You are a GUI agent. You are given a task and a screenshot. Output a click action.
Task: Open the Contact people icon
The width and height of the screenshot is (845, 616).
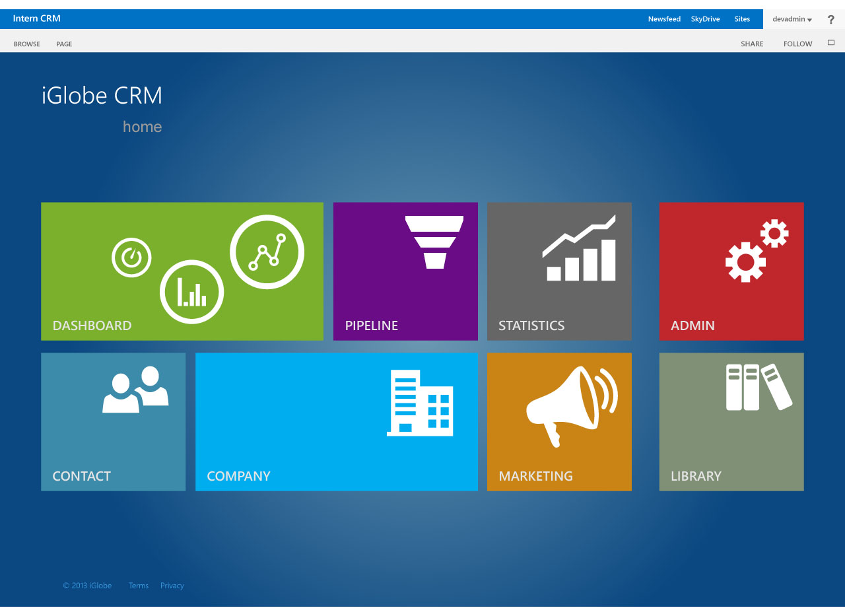tap(135, 390)
